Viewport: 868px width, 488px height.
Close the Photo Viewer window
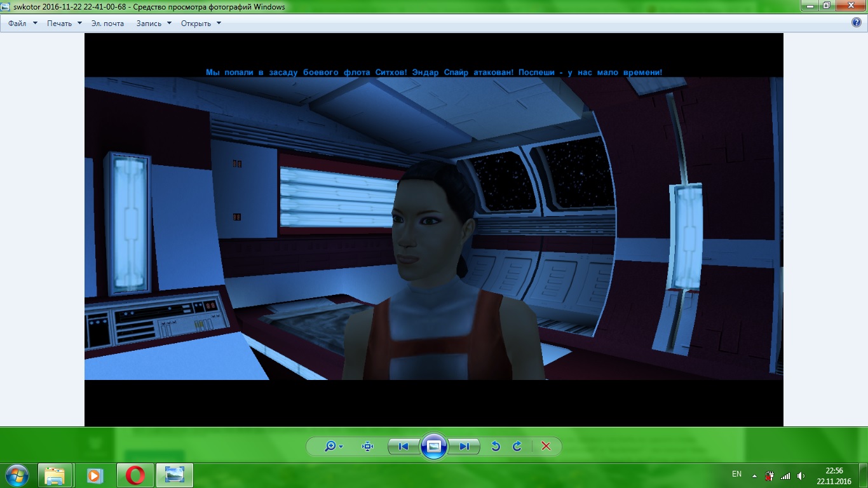[x=850, y=6]
